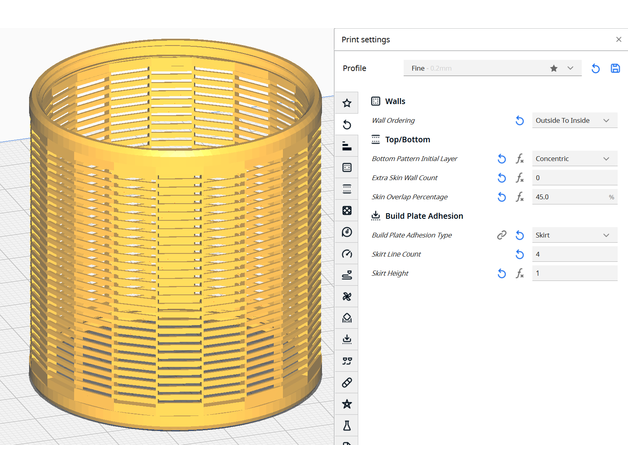Save the current profile with disk icon
The image size is (628, 472).
(615, 68)
